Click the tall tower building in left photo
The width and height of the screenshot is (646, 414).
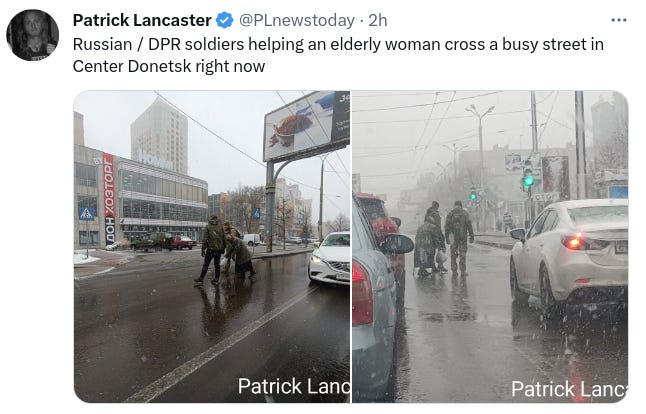tap(159, 136)
